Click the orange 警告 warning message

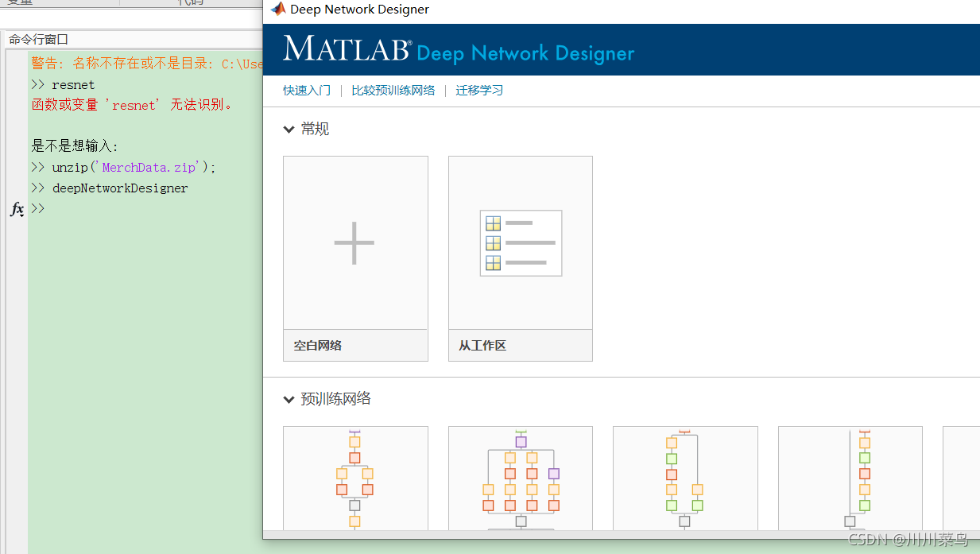[147, 64]
